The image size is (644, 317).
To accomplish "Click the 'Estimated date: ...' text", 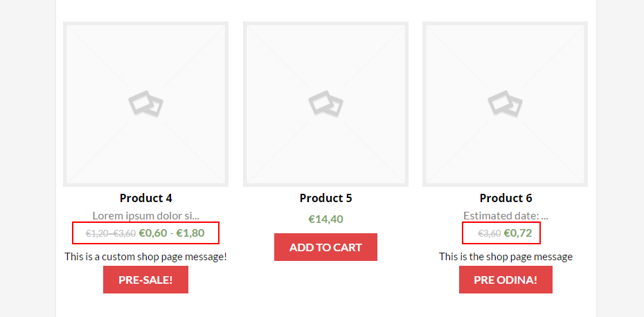I will point(506,215).
